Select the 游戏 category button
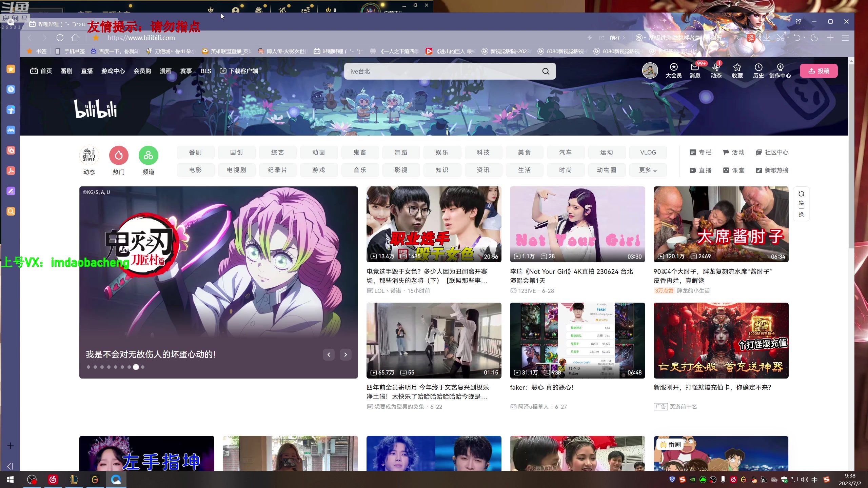Viewport: 868px width, 488px height. point(319,170)
